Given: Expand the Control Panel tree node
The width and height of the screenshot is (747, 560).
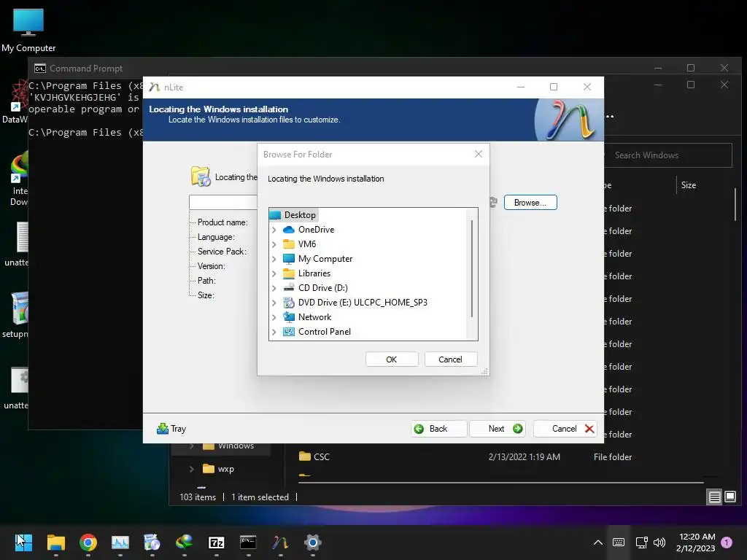Looking at the screenshot, I should (x=274, y=332).
